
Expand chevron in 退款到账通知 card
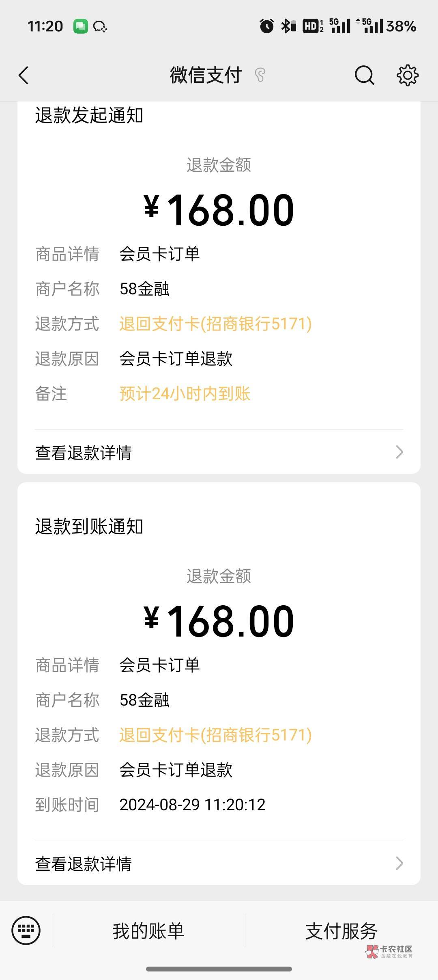tap(399, 863)
